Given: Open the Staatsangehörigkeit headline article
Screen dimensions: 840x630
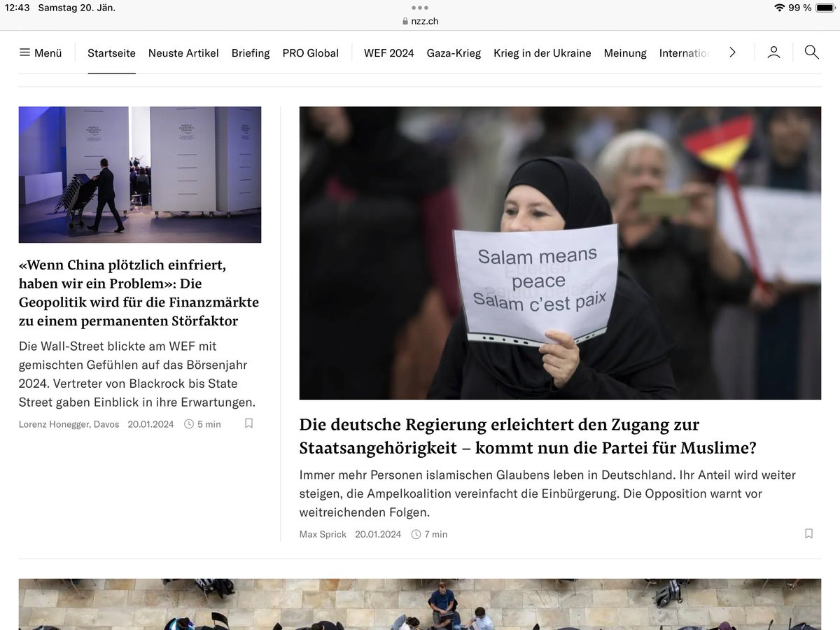Looking at the screenshot, I should 499,435.
